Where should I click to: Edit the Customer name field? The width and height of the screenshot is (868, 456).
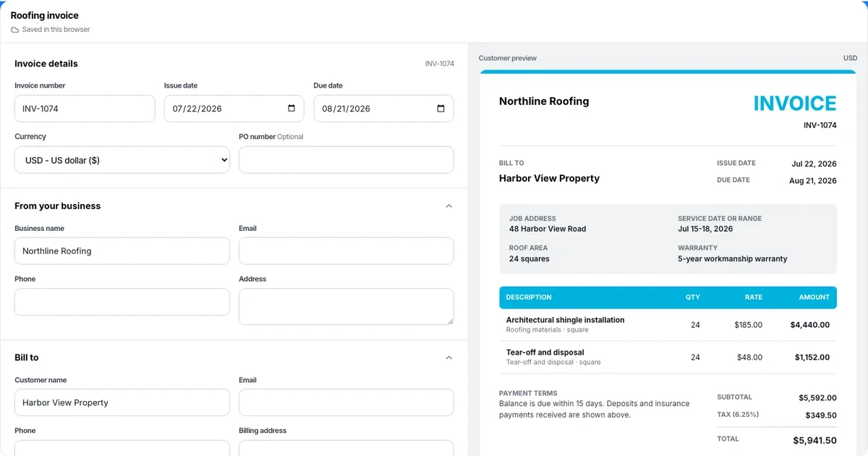(x=122, y=402)
